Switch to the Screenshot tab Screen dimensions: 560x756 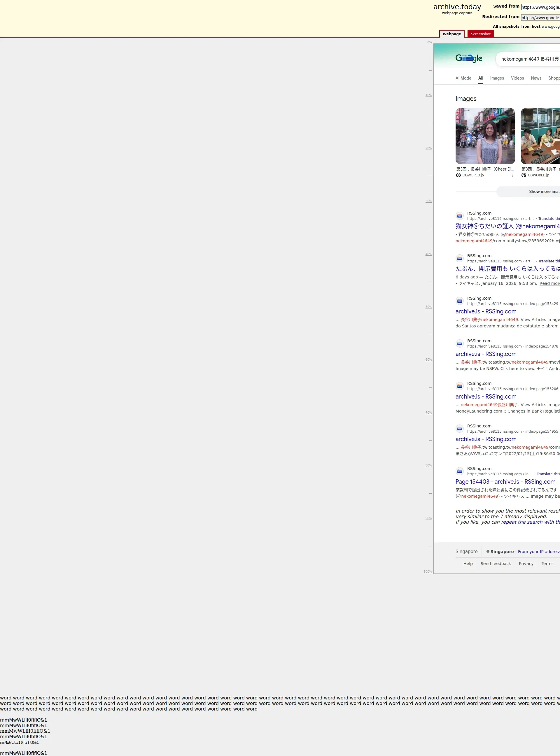[x=480, y=34]
